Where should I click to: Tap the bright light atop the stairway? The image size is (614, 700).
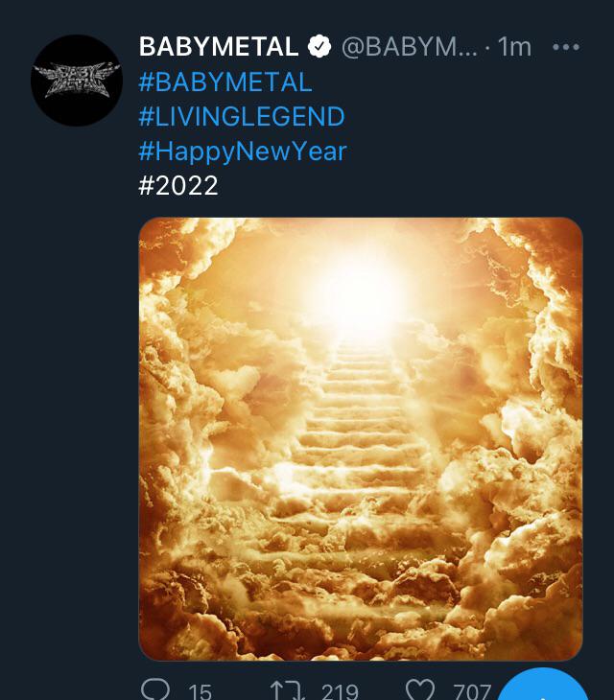pos(365,288)
